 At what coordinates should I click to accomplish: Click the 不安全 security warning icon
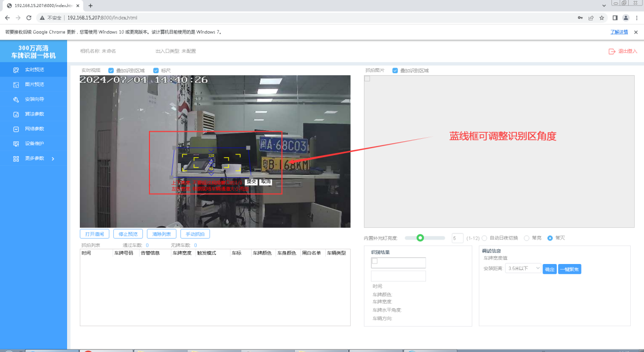[x=43, y=17]
